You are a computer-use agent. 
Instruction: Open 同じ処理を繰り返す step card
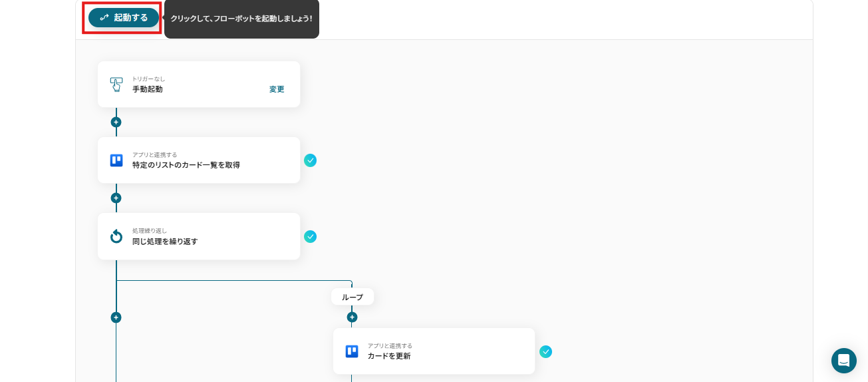point(199,236)
